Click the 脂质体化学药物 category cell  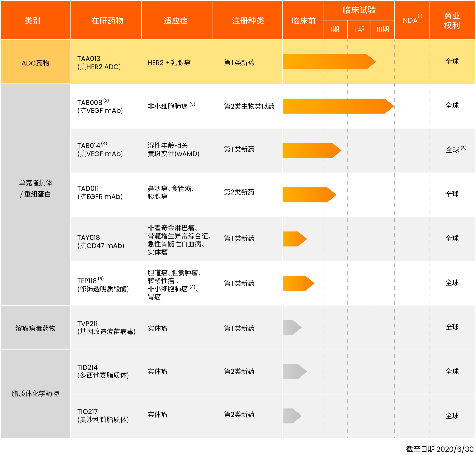point(35,394)
